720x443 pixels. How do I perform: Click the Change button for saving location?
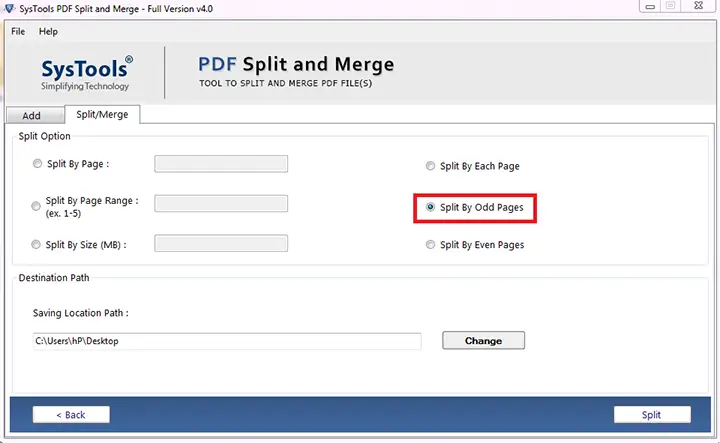(x=483, y=341)
